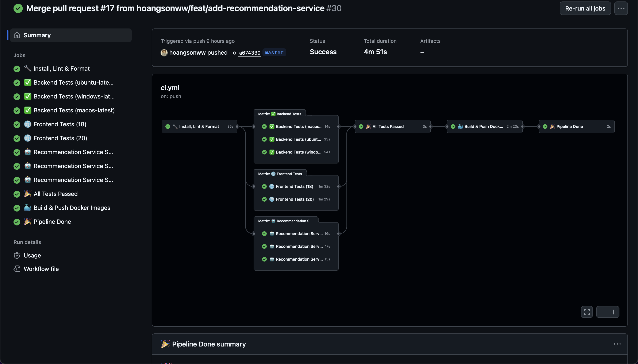This screenshot has width=638, height=364.
Task: Select Backend Tests (macos-latest) from the Jobs list
Action: pos(74,110)
